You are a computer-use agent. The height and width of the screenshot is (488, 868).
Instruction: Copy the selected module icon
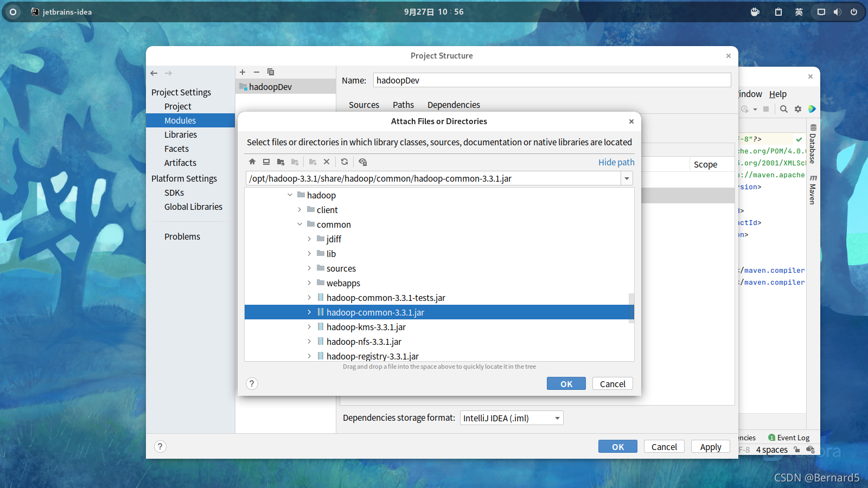[x=271, y=72]
